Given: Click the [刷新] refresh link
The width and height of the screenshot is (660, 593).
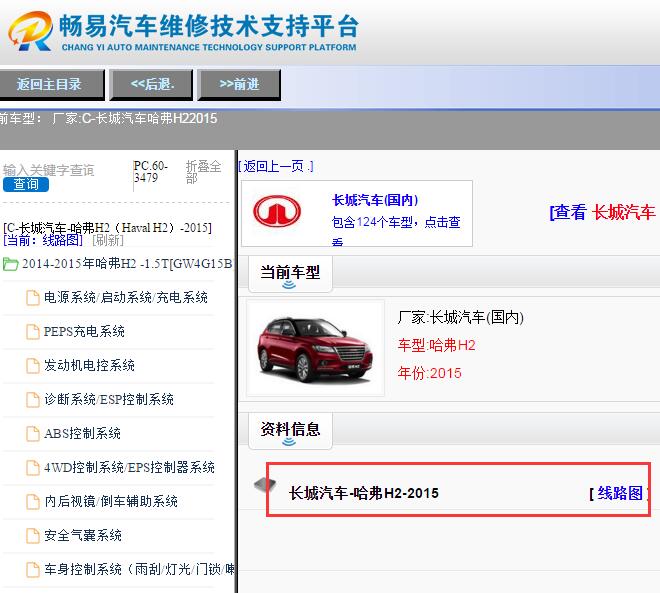Looking at the screenshot, I should pyautogui.click(x=108, y=240).
